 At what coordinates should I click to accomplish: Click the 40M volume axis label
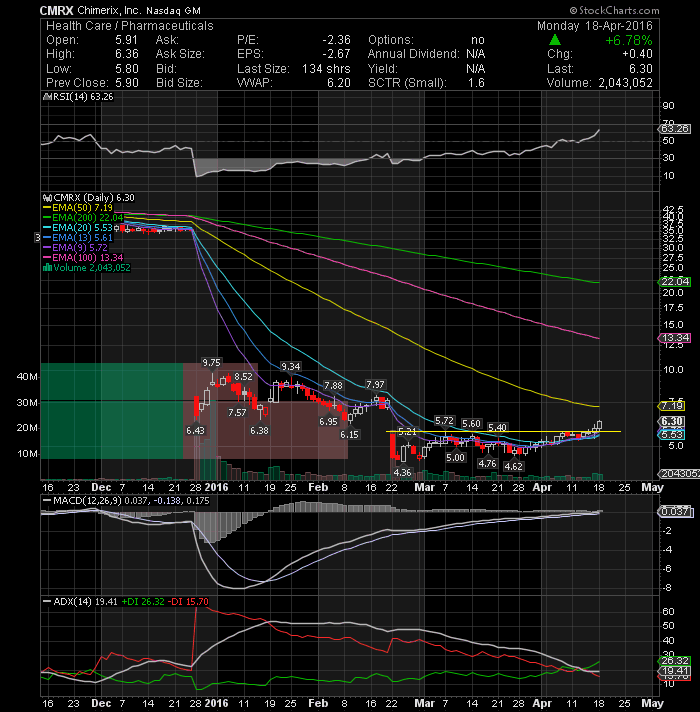(27, 376)
